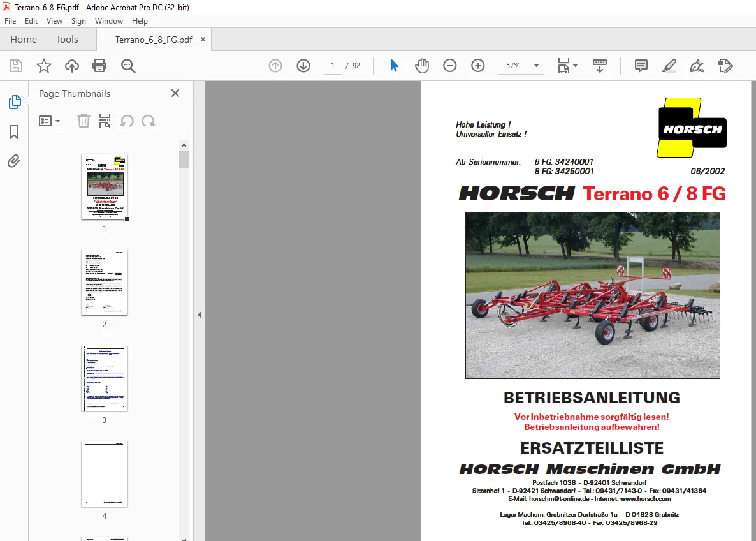
Task: Close the Page Thumbnails panel
Action: click(175, 93)
